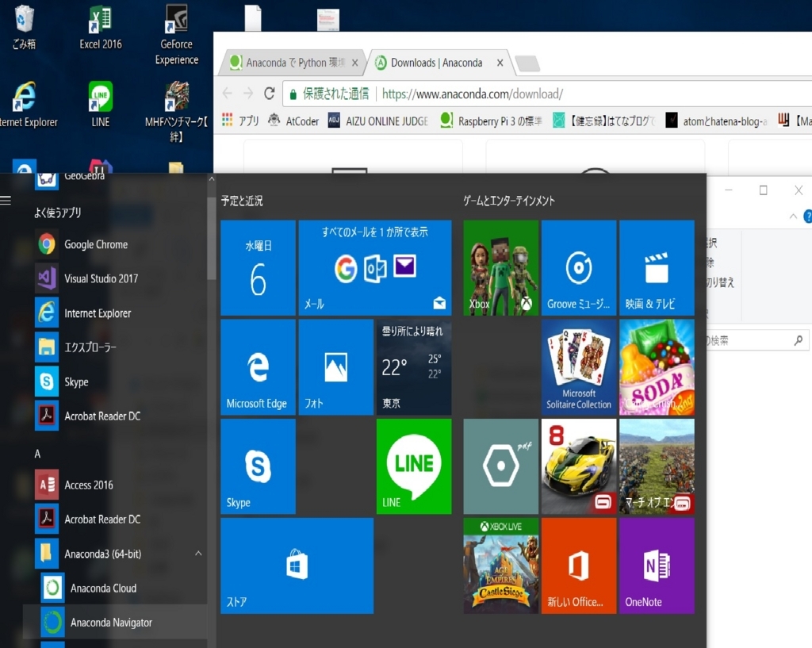
Task: Close the Anaconda で Python tab
Action: coord(354,63)
